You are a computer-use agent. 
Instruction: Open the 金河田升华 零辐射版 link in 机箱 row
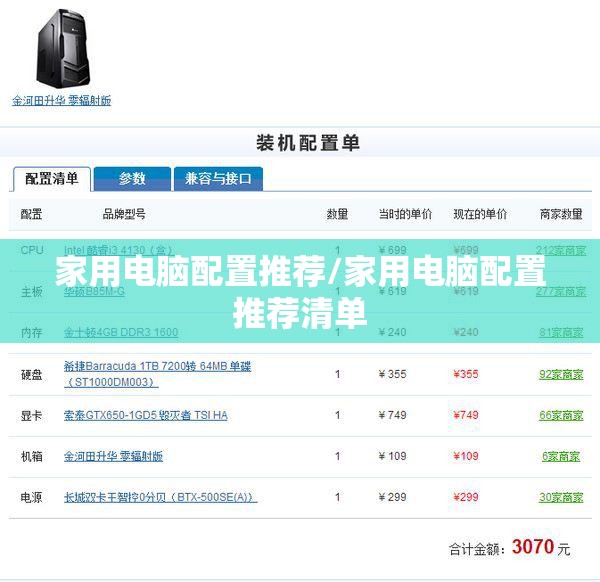(x=113, y=456)
